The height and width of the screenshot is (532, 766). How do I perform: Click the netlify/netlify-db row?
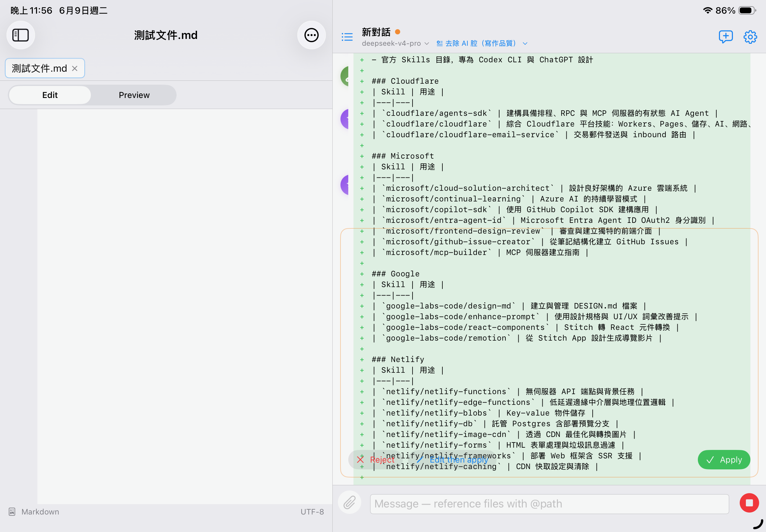[495, 424]
